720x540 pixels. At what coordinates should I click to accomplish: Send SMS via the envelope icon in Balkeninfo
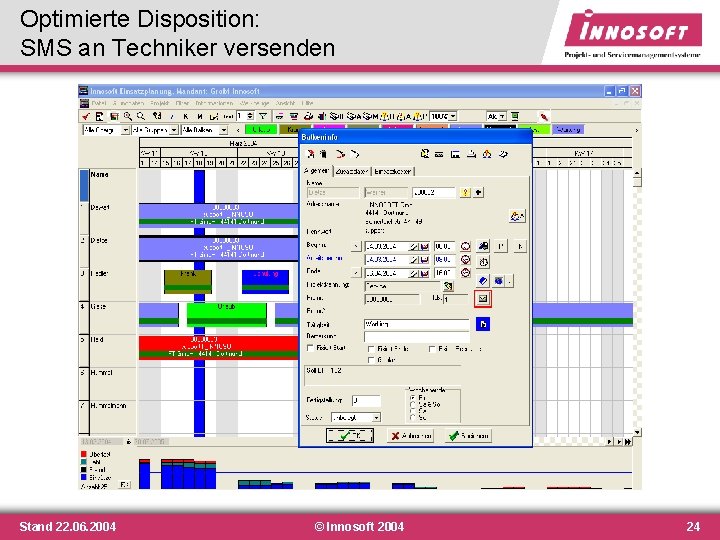(483, 298)
